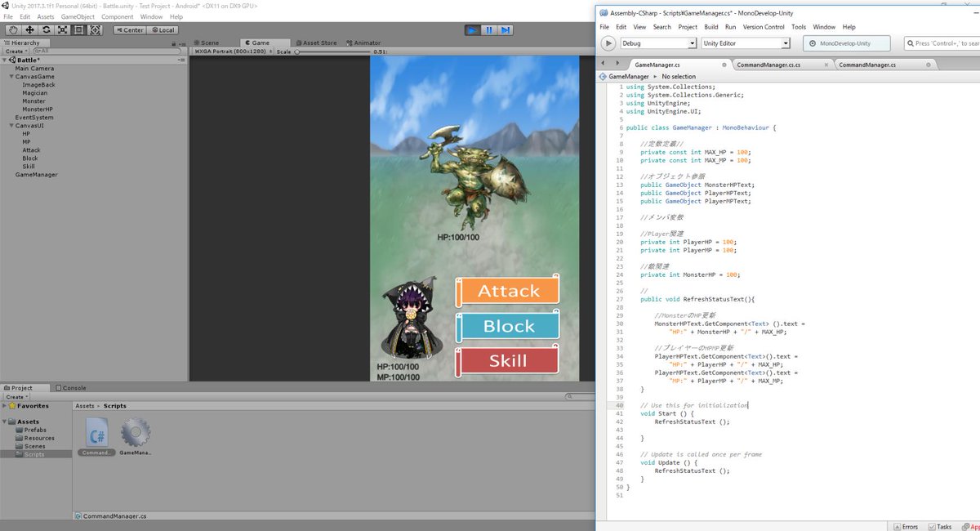Open Version Control menu in MonoDevelop
Image resolution: width=980 pixels, height=531 pixels.
tap(764, 27)
